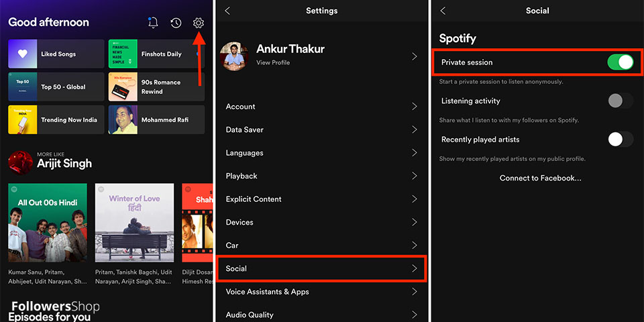Open Car settings item
Screen dimensions: 644x322
[321, 246]
